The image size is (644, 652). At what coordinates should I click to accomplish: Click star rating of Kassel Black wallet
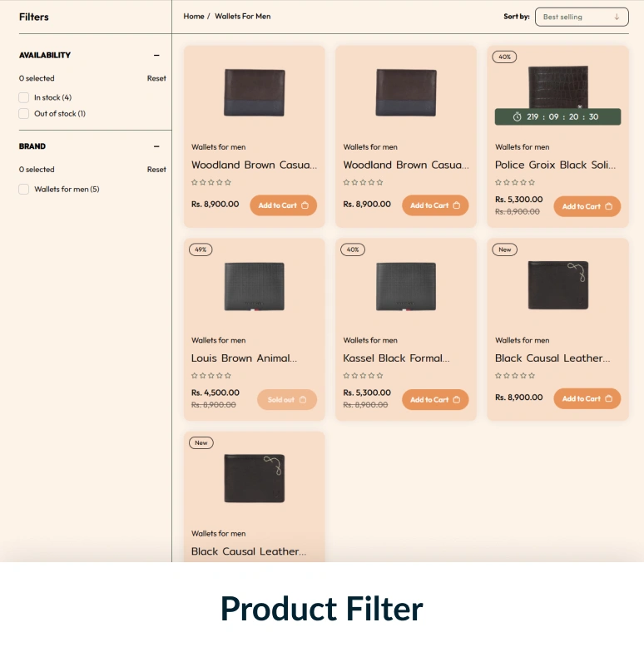pyautogui.click(x=363, y=376)
